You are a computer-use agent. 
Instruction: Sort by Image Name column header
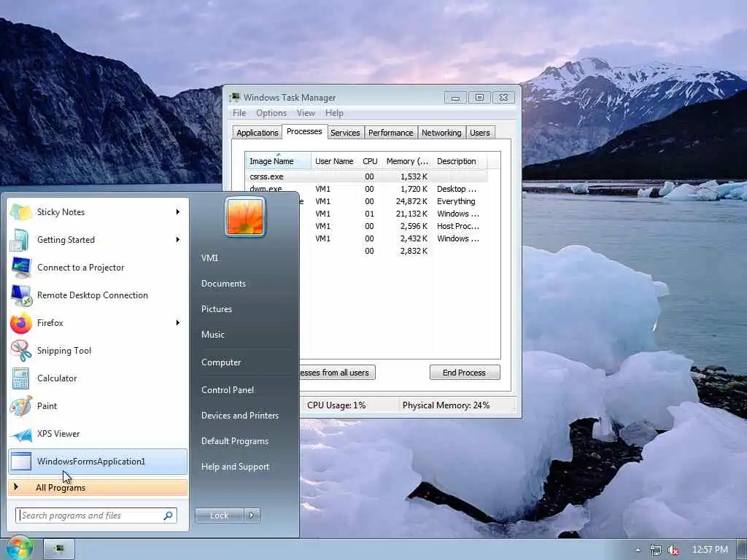[278, 161]
